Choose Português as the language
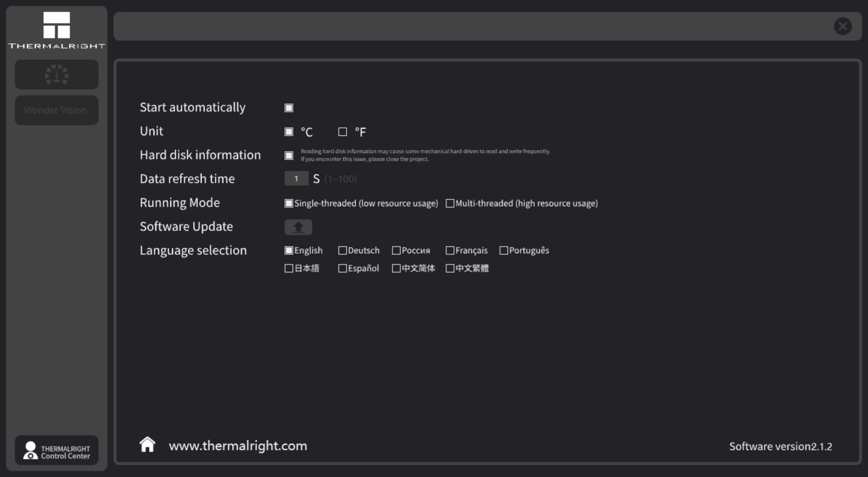The width and height of the screenshot is (868, 477). pyautogui.click(x=503, y=250)
